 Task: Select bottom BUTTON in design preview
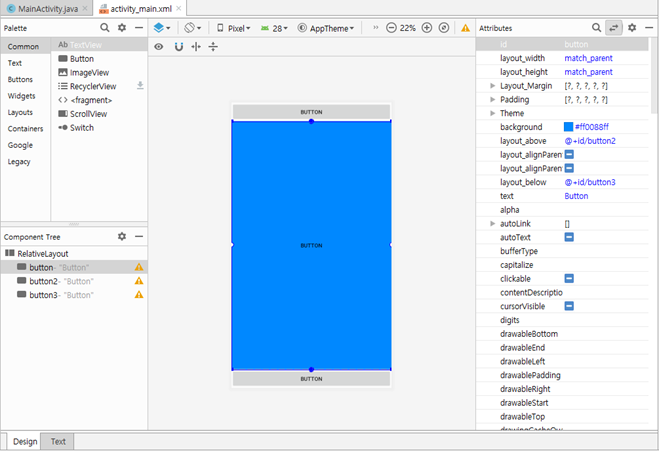pyautogui.click(x=311, y=379)
